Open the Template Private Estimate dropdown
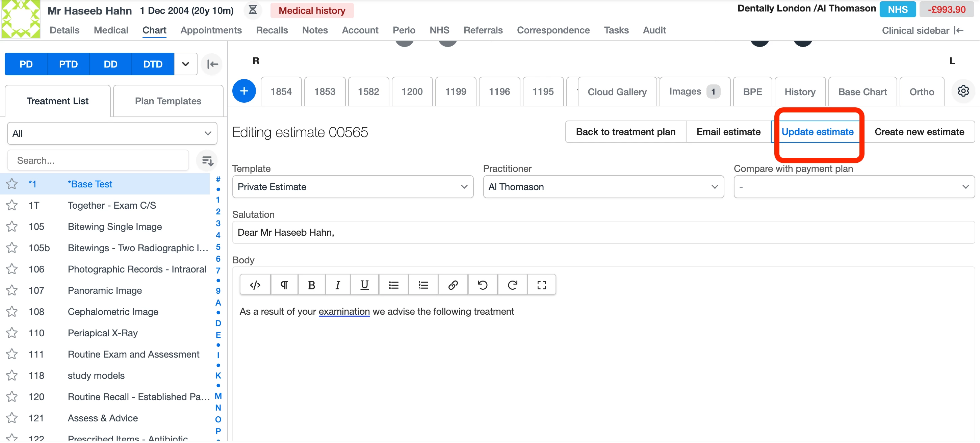Image resolution: width=980 pixels, height=443 pixels. pyautogui.click(x=352, y=187)
